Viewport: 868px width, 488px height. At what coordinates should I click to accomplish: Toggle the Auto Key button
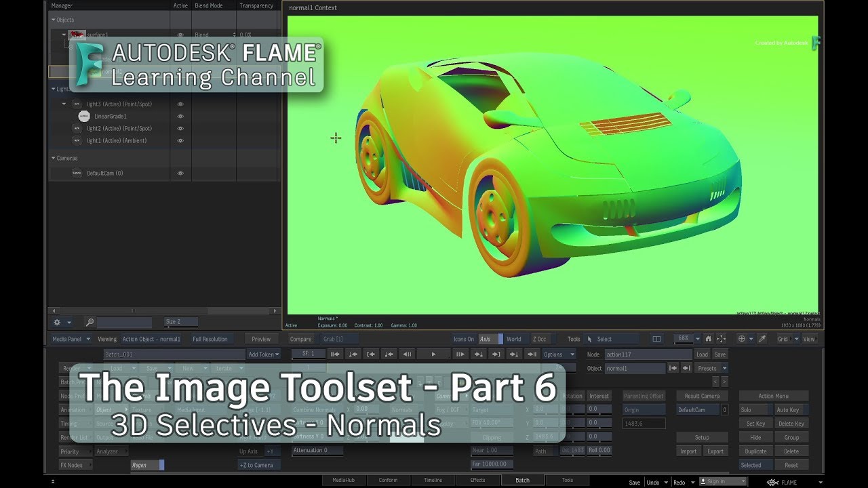791,409
